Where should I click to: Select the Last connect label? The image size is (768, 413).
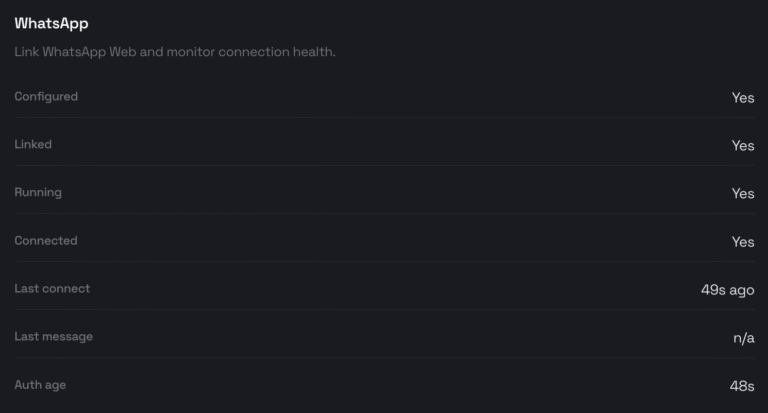(x=52, y=289)
